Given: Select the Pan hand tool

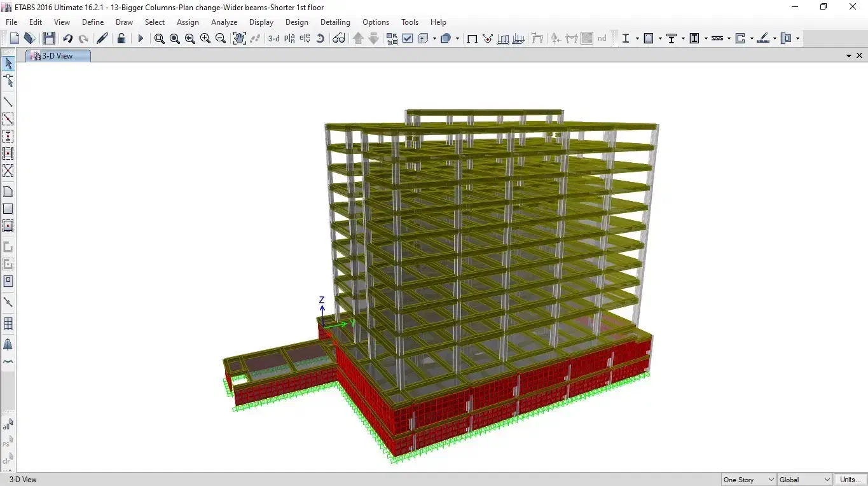Looking at the screenshot, I should pyautogui.click(x=239, y=39).
